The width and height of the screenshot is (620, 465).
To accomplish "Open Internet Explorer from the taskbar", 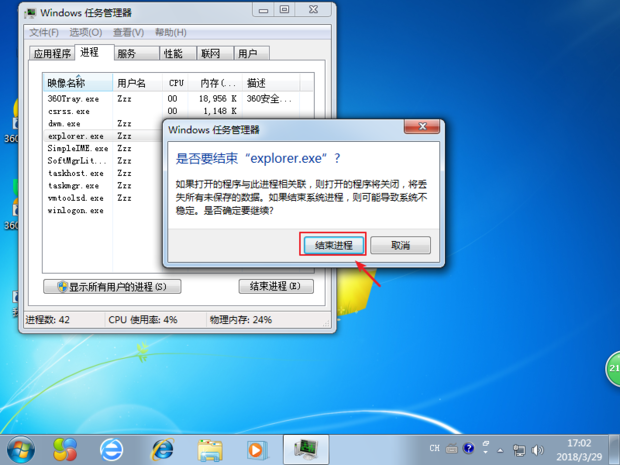I will (163, 450).
